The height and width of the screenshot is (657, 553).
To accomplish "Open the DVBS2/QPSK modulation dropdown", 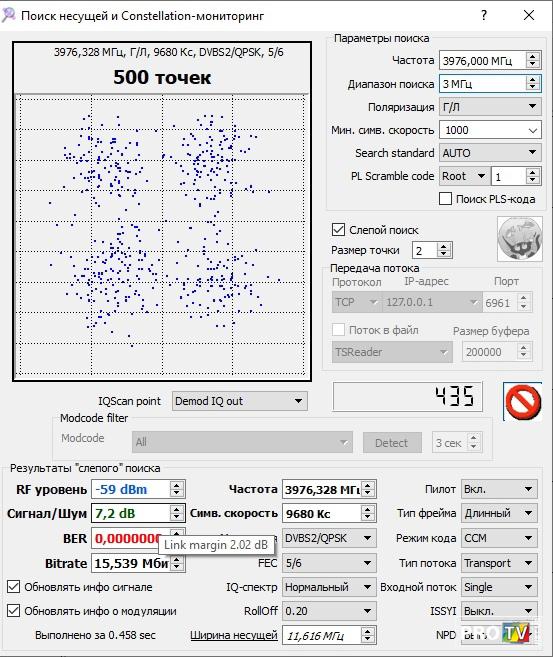I will tap(328, 538).
